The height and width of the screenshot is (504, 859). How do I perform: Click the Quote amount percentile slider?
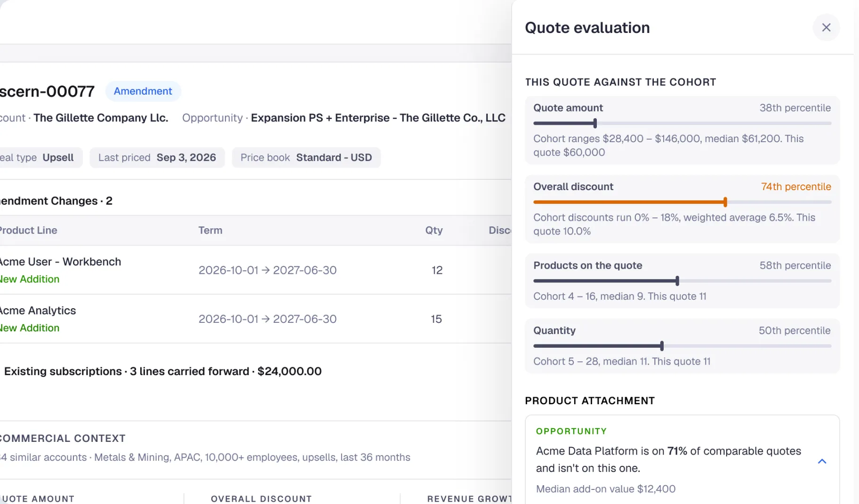click(682, 123)
